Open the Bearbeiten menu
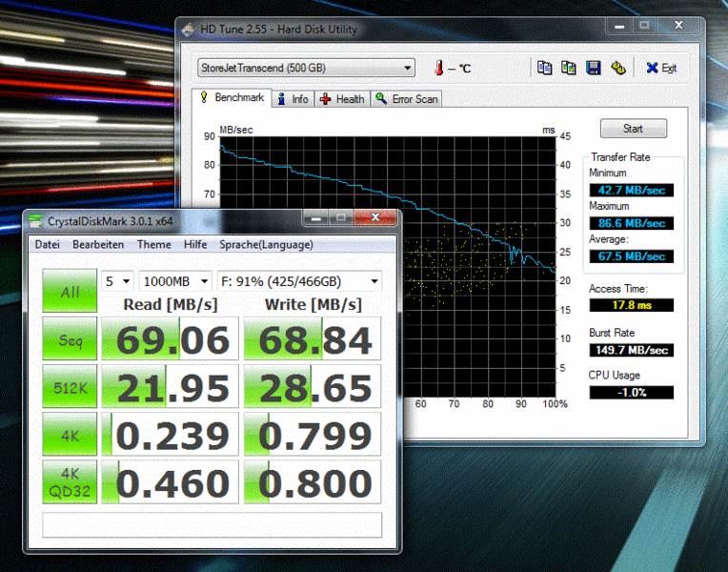 point(98,244)
